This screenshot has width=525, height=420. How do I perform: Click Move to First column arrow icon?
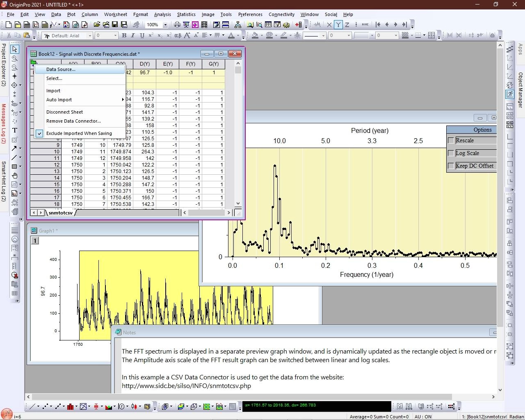[378, 25]
